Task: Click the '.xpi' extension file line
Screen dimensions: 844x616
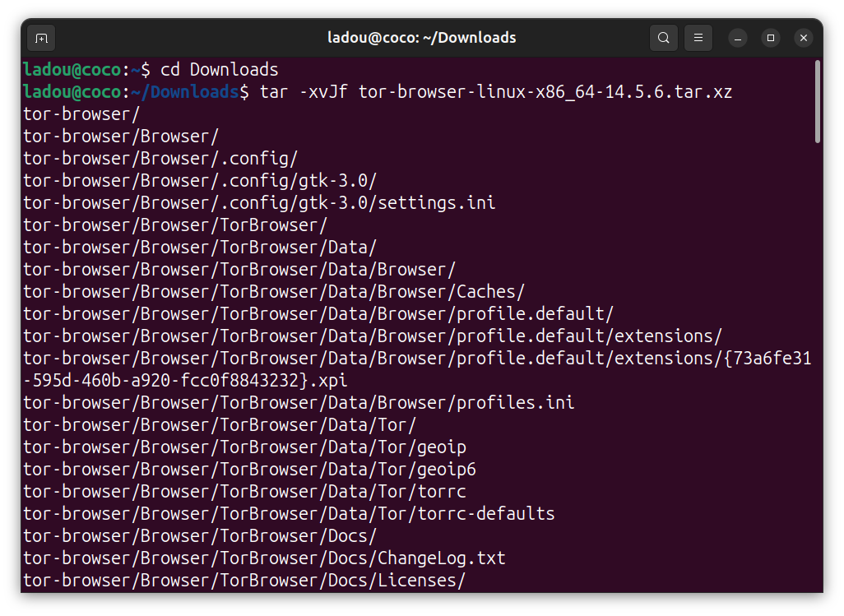Action: (x=185, y=381)
